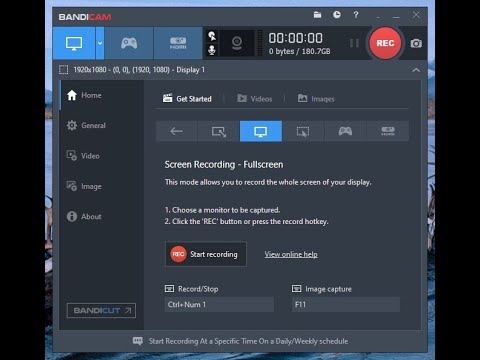The width and height of the screenshot is (480, 360).
Task: Open the General settings section
Action: tap(102, 125)
